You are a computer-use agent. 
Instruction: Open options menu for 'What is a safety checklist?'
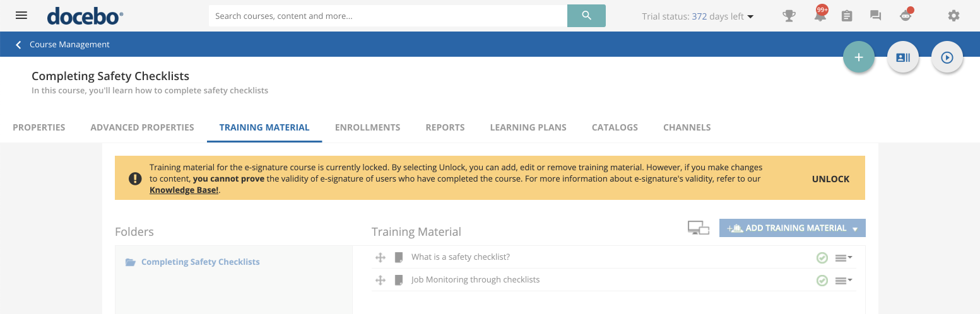pyautogui.click(x=843, y=257)
